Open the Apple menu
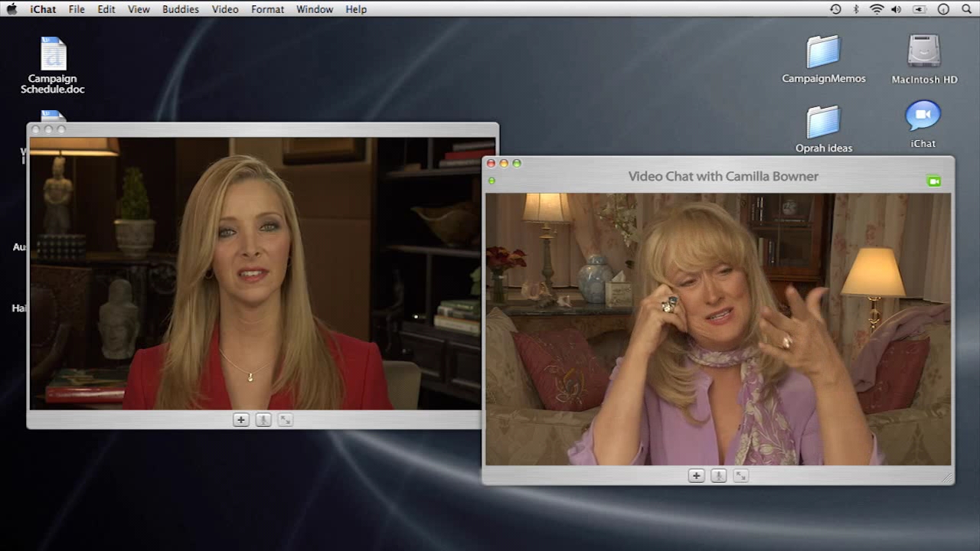 point(11,9)
